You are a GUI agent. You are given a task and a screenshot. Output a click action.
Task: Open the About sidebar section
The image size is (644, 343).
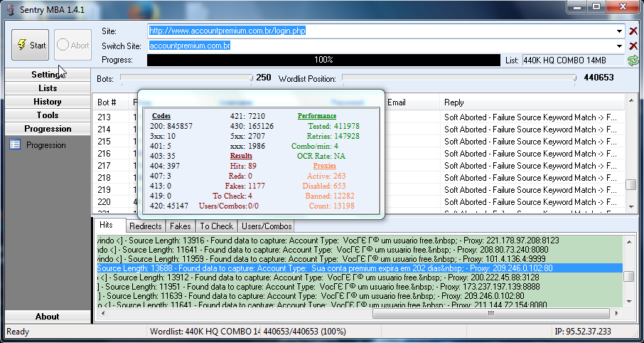(48, 316)
